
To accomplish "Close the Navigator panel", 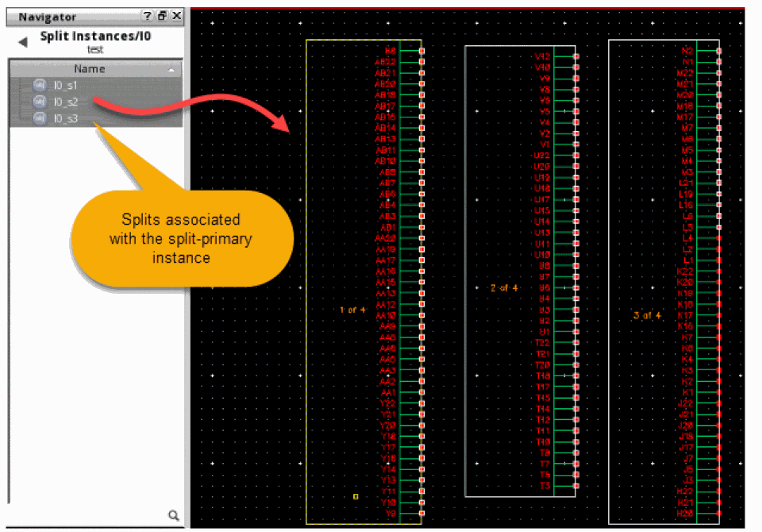I will (177, 16).
